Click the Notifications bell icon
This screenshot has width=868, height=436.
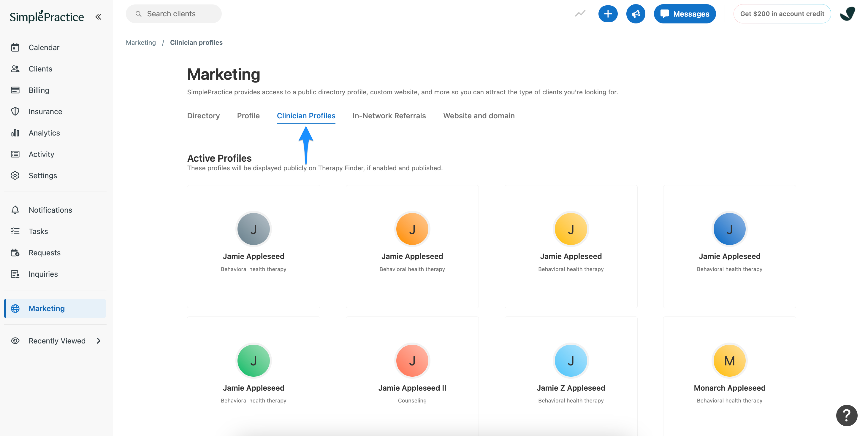point(15,210)
